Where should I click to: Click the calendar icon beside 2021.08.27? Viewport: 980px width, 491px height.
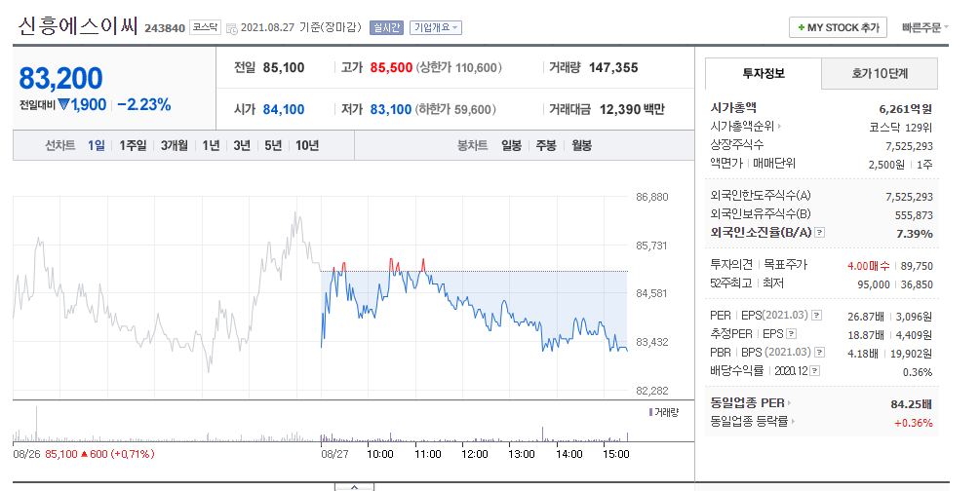coord(231,28)
